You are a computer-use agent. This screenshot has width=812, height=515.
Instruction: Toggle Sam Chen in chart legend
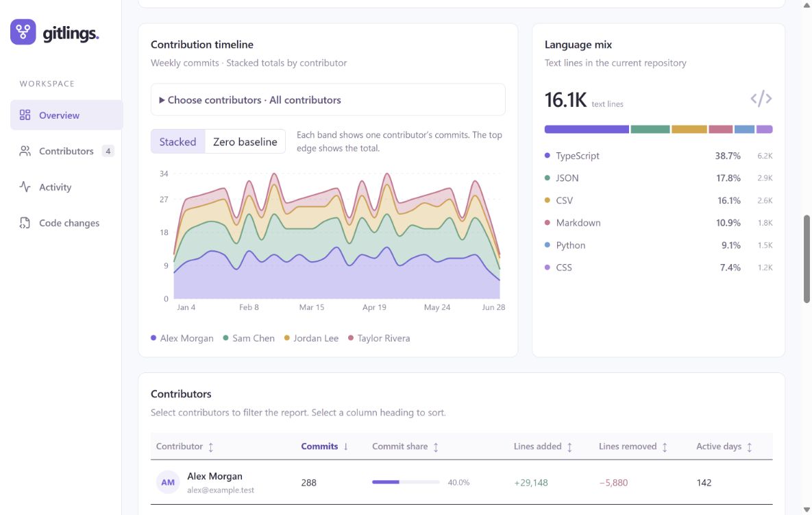click(x=249, y=338)
